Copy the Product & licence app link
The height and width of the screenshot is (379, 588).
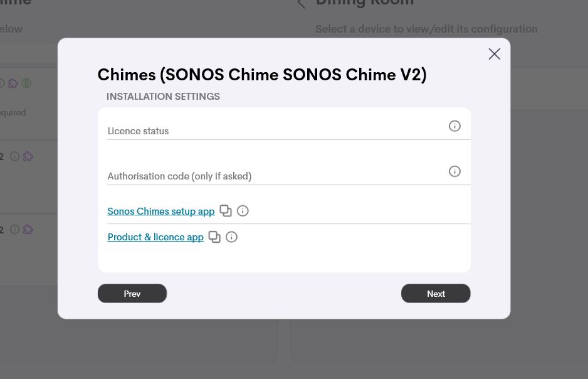point(214,237)
